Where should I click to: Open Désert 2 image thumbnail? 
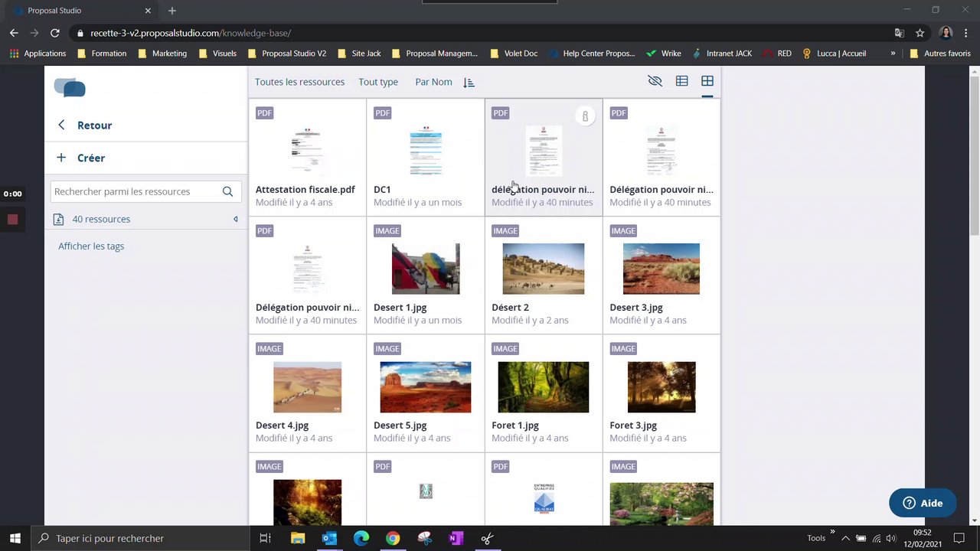pos(544,269)
